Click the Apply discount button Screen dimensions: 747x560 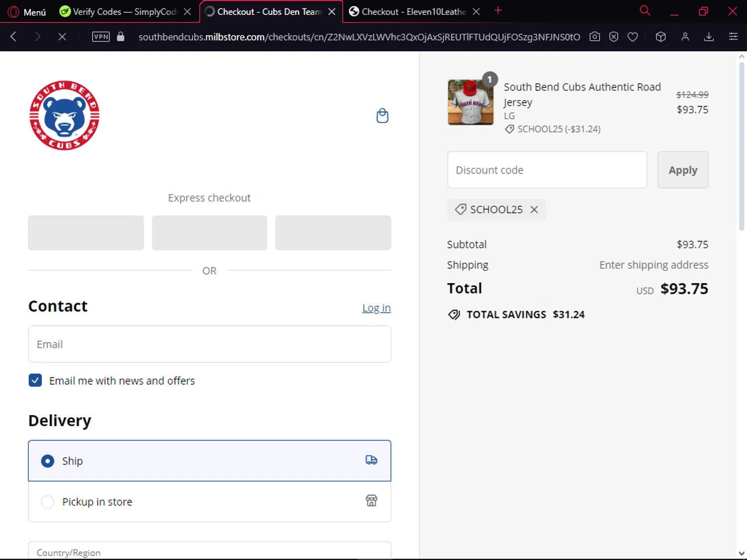(683, 170)
